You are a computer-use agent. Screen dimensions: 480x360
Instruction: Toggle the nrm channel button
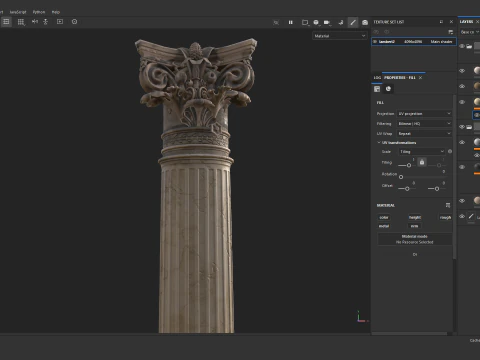coord(414,226)
